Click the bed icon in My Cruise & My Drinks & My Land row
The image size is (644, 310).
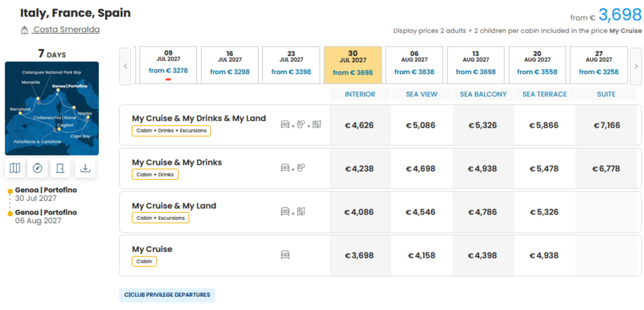[x=285, y=124]
